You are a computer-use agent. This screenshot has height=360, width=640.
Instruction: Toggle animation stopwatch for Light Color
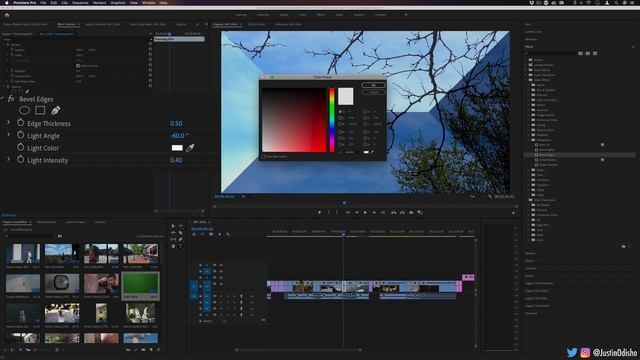tap(20, 147)
